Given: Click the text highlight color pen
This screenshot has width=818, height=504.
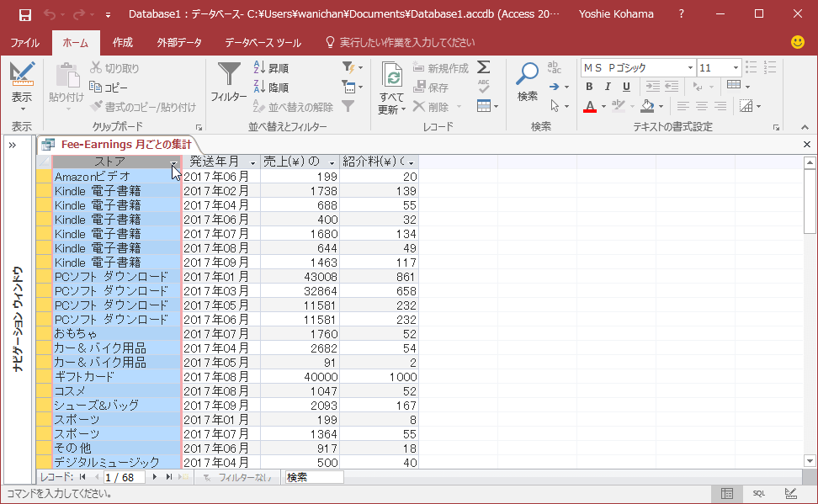Looking at the screenshot, I should [x=619, y=106].
